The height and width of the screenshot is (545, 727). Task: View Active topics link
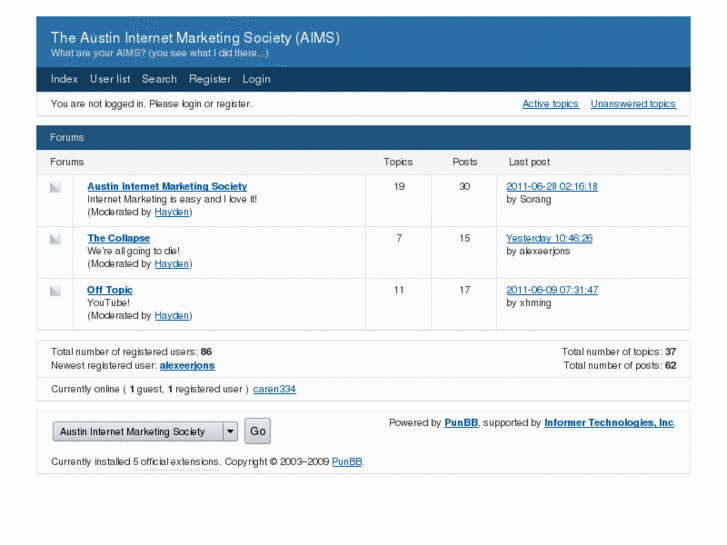550,104
